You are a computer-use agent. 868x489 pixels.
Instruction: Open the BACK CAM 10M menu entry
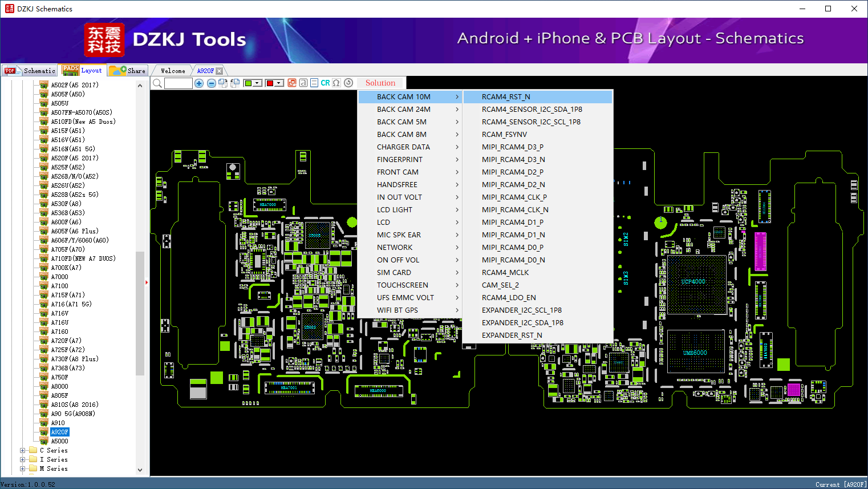(x=409, y=97)
